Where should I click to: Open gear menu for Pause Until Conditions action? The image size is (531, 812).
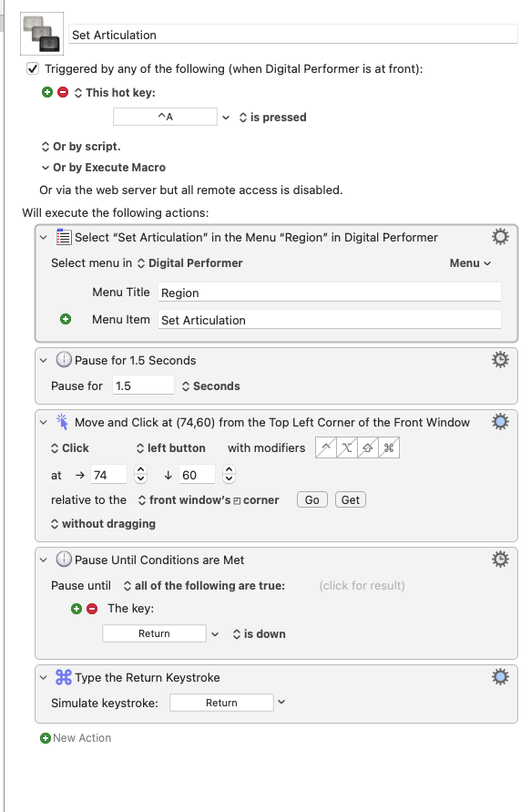500,560
